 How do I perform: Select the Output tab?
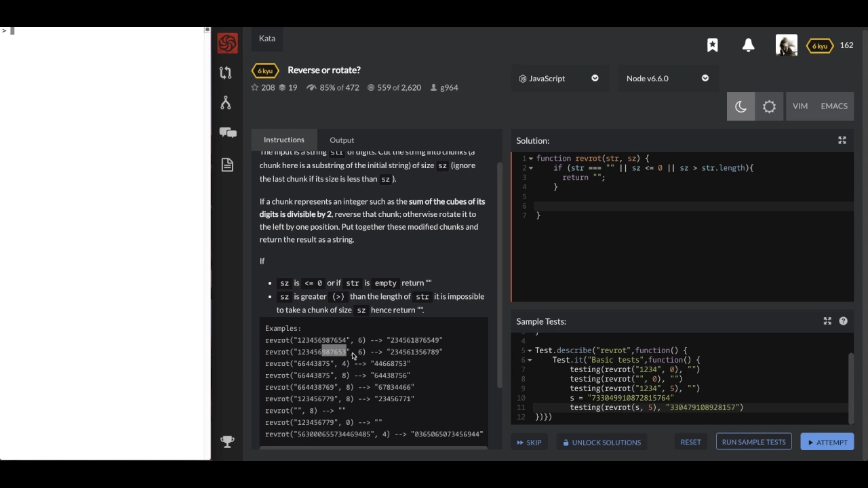click(x=342, y=140)
